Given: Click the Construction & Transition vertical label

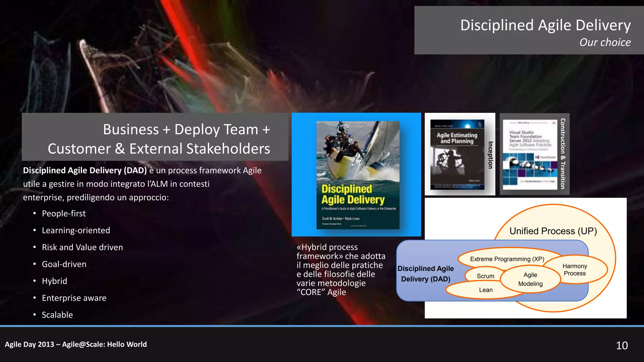Looking at the screenshot, I should (563, 154).
